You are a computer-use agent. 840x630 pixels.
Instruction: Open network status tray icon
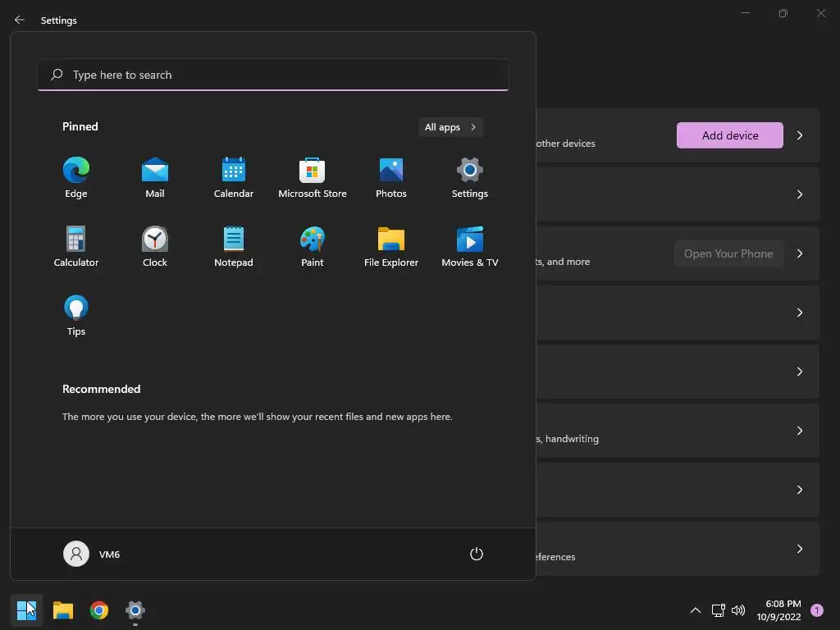[718, 610]
